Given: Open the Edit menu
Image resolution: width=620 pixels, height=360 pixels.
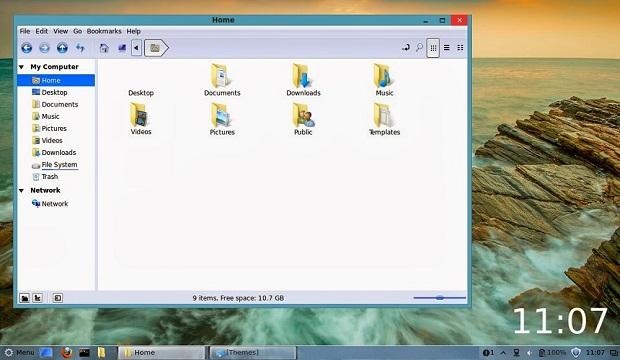Looking at the screenshot, I should coord(42,31).
